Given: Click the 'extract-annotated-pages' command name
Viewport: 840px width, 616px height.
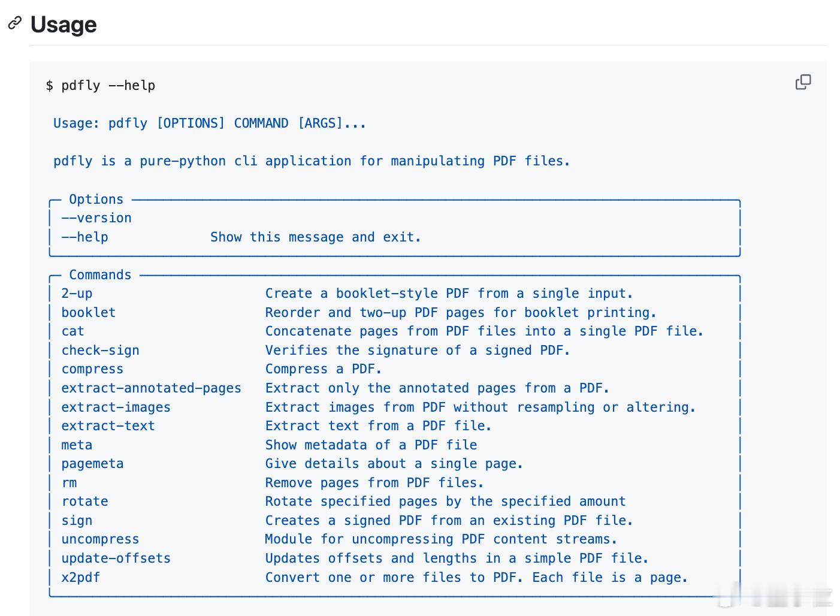Looking at the screenshot, I should coord(151,388).
